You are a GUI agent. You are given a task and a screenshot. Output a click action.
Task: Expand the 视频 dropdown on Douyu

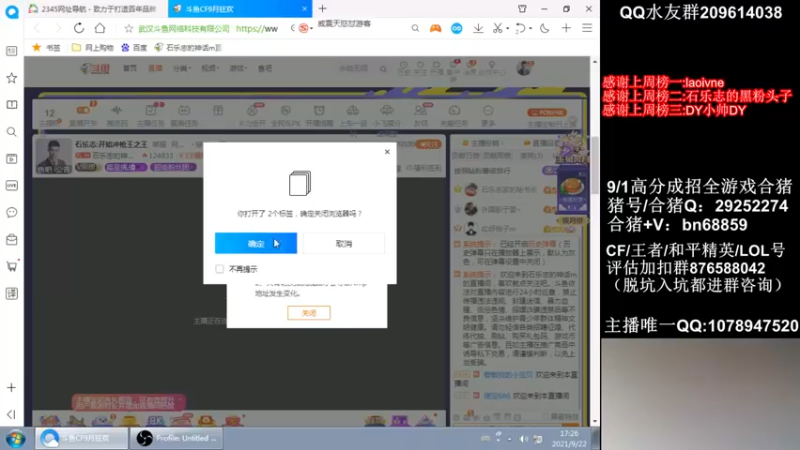[x=210, y=68]
